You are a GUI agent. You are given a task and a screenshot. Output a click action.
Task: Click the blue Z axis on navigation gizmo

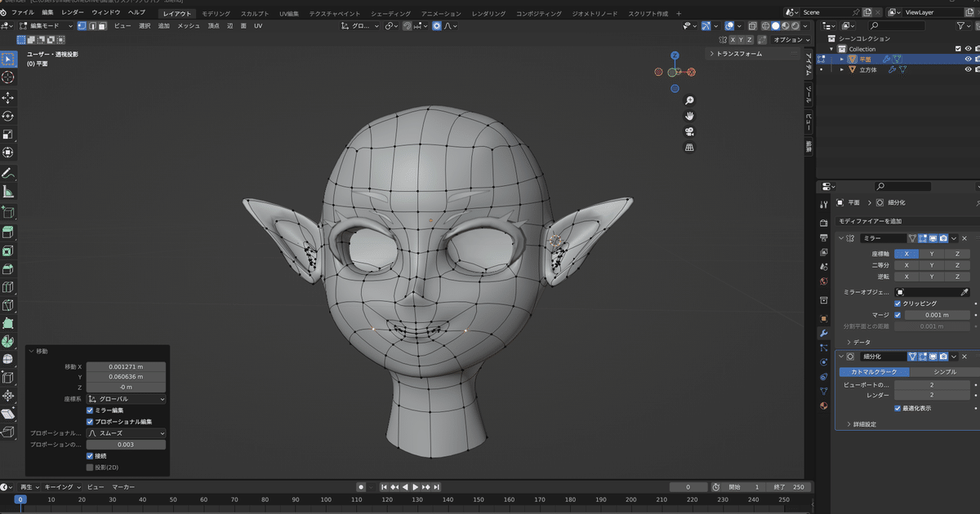[x=675, y=56]
